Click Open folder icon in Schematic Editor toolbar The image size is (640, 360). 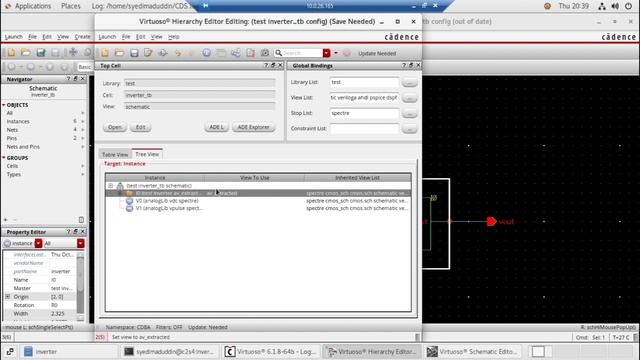tap(26, 52)
